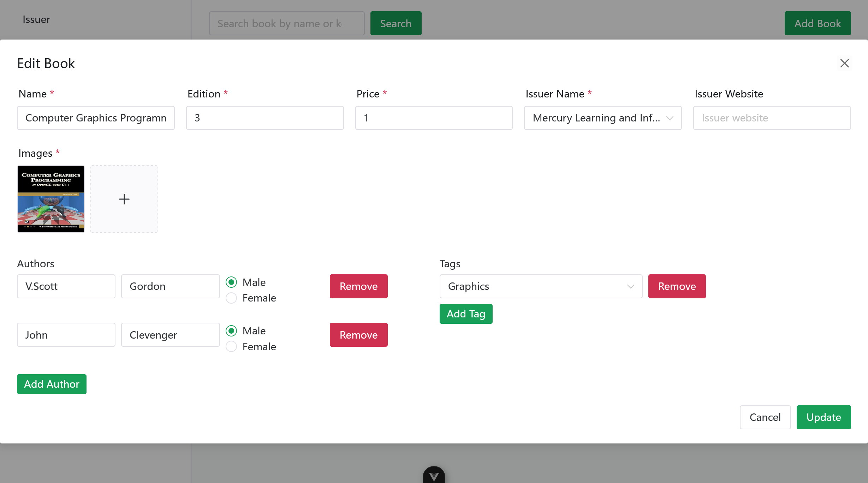Remove author V.Scott Gordon
Image resolution: width=868 pixels, height=483 pixels.
point(358,286)
